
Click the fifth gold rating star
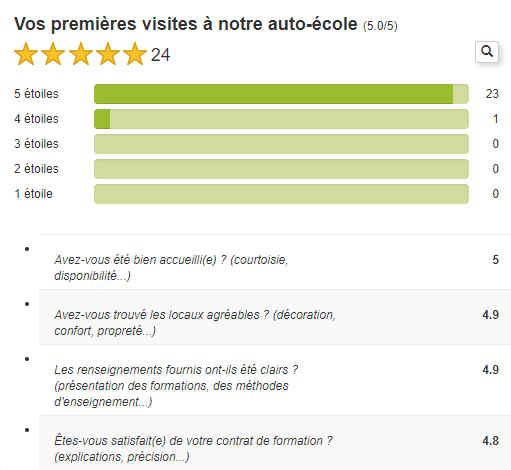tap(135, 54)
